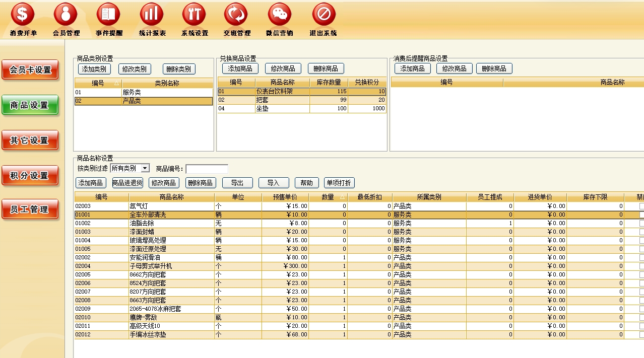Open 微信营销 chat bubble icon
The image size is (644, 358).
[280, 15]
